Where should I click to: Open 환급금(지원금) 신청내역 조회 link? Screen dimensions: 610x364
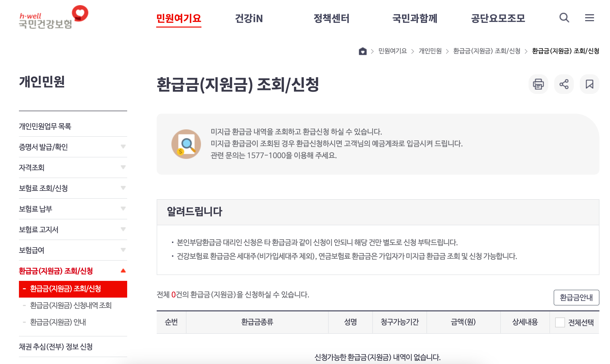pyautogui.click(x=71, y=305)
